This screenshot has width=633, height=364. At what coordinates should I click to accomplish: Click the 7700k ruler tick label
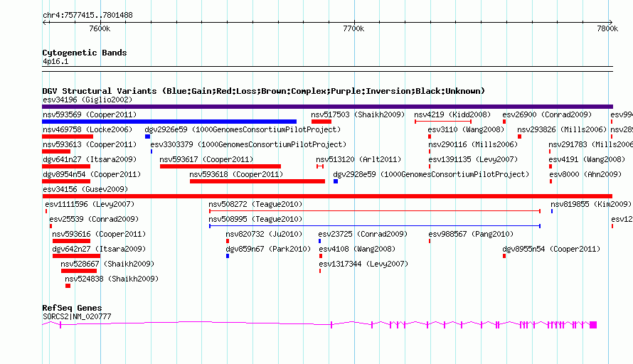coord(353,28)
